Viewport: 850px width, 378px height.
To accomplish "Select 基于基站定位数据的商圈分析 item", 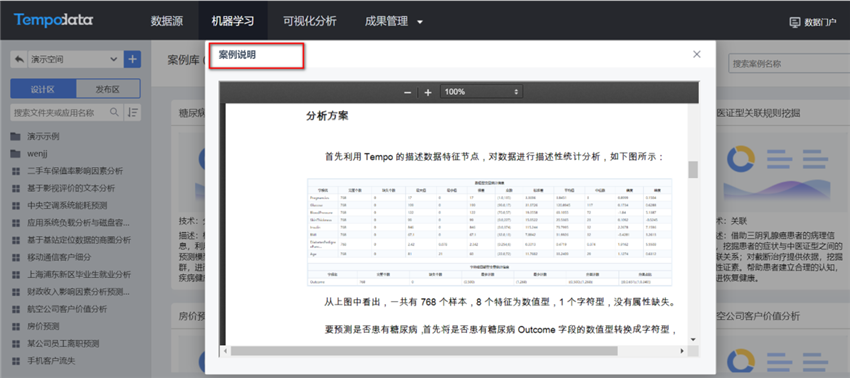I will click(x=79, y=240).
